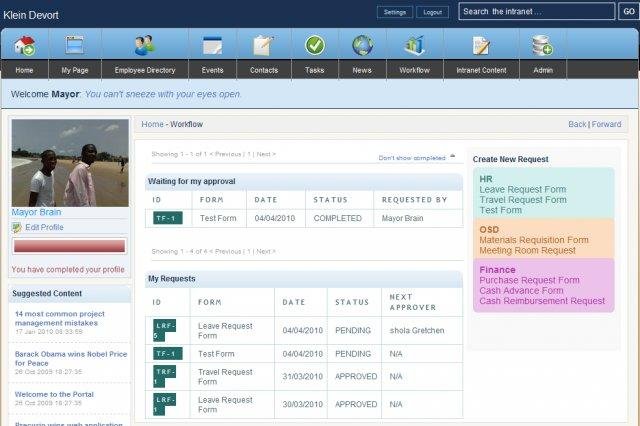
Task: Go to the Admin menu item
Action: 543,70
